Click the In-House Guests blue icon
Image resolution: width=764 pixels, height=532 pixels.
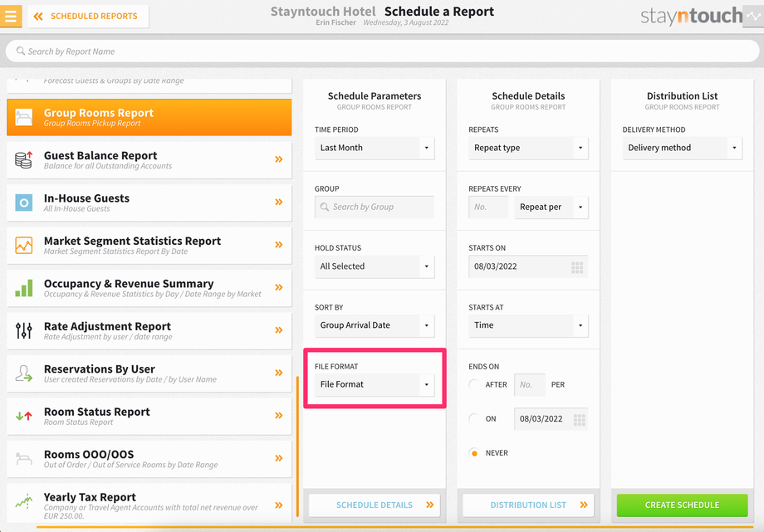click(23, 203)
